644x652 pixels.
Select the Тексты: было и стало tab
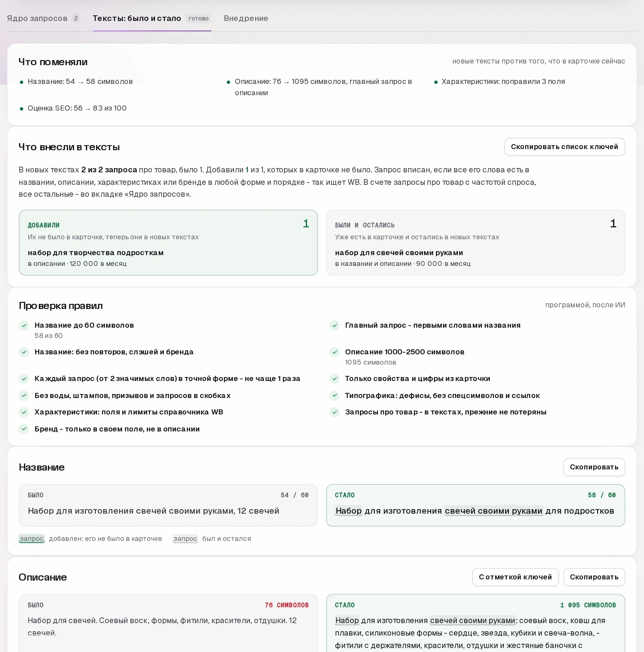tap(152, 18)
